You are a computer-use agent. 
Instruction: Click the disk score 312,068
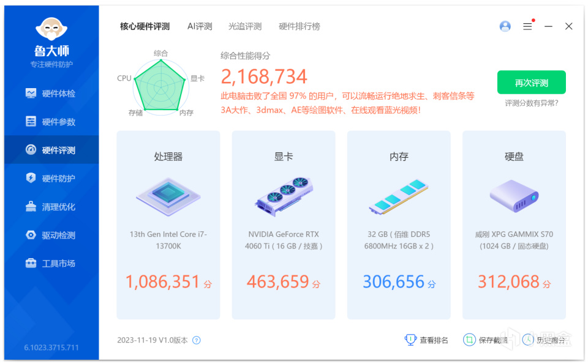(x=508, y=281)
